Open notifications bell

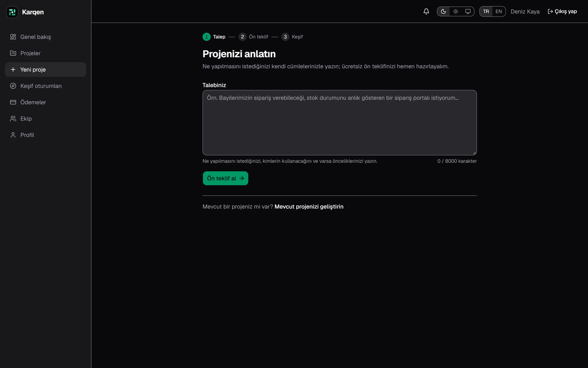click(426, 12)
